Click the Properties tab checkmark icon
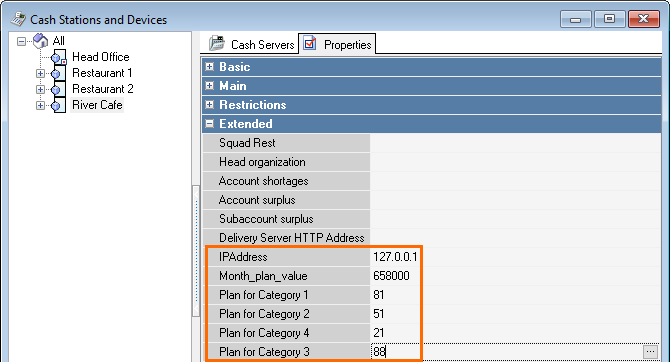The image size is (670, 362). click(x=310, y=44)
